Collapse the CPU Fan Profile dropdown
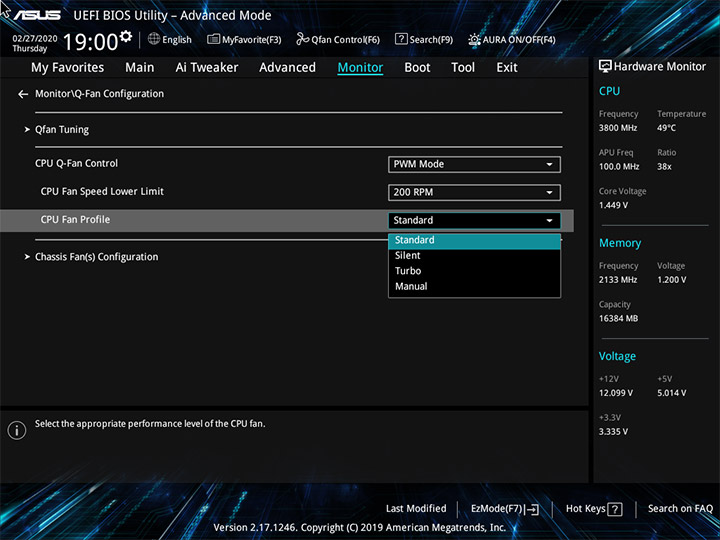720x540 pixels. click(x=474, y=220)
